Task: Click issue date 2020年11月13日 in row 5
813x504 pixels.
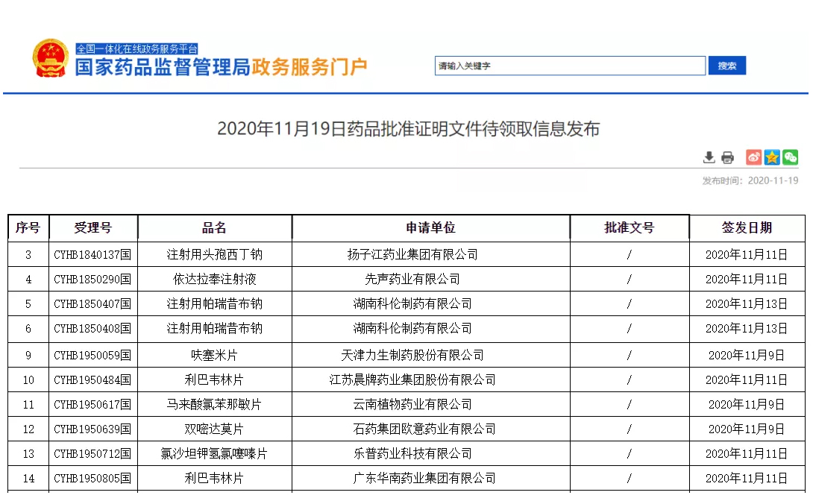Action: pos(747,304)
